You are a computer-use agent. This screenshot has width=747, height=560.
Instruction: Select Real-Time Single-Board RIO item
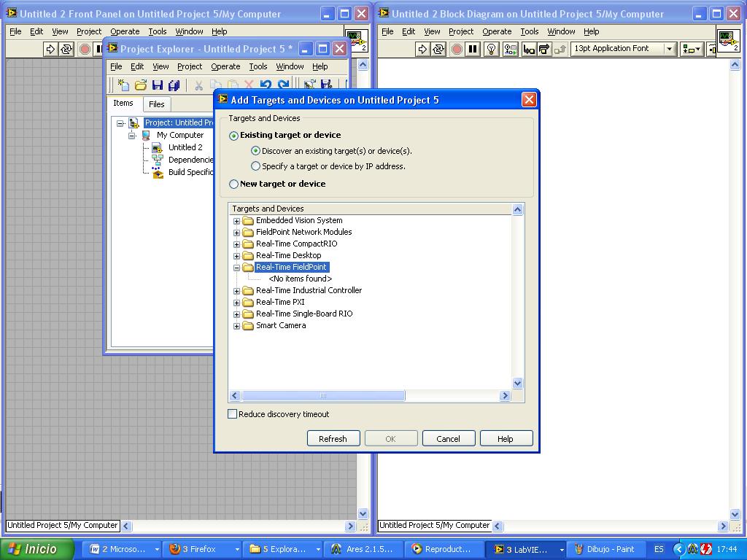click(304, 314)
